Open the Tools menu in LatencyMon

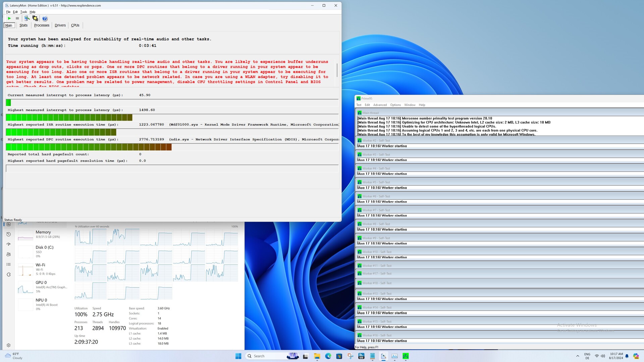[23, 12]
